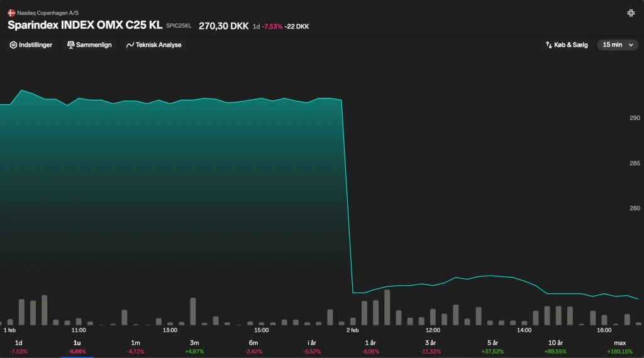Click the Nasdaq Copenhagen A/S label
644x358 pixels.
tap(48, 13)
